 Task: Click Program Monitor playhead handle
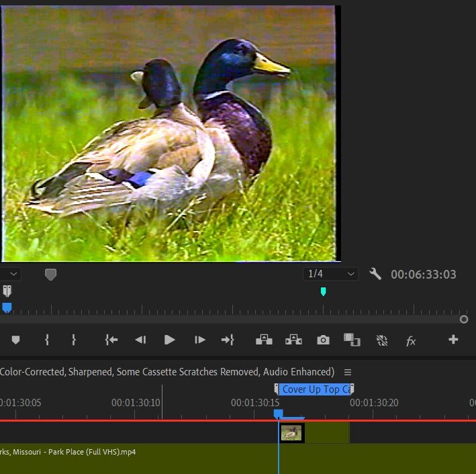(x=7, y=308)
